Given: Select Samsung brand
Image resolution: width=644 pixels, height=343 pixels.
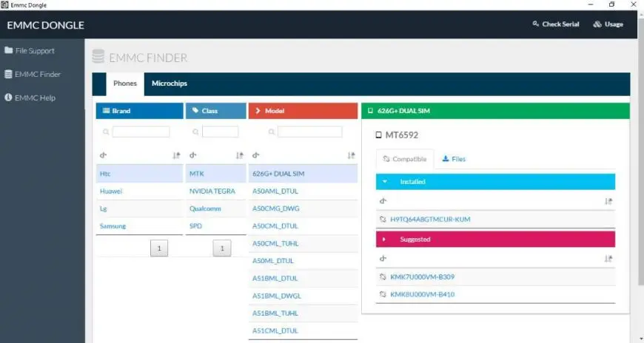Looking at the screenshot, I should pyautogui.click(x=139, y=226).
